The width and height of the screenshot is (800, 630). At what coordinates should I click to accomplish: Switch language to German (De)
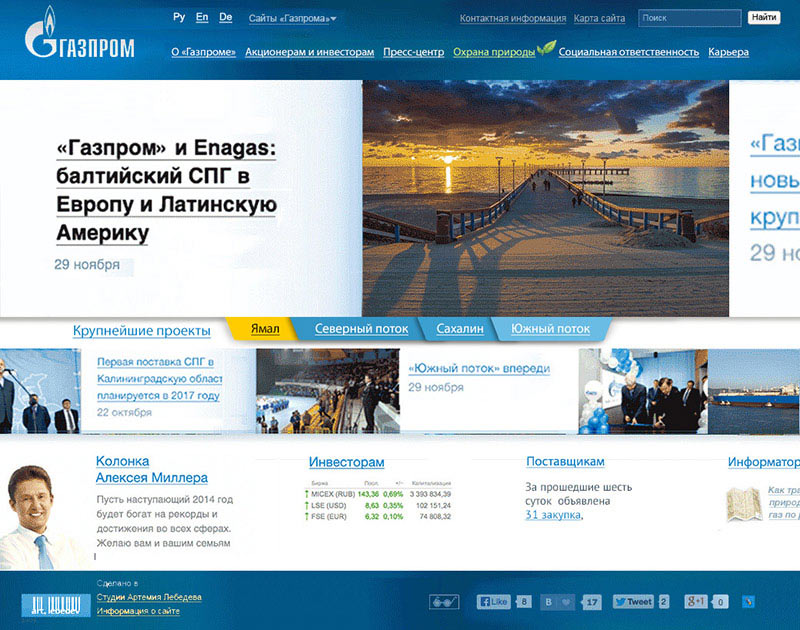coord(226,17)
